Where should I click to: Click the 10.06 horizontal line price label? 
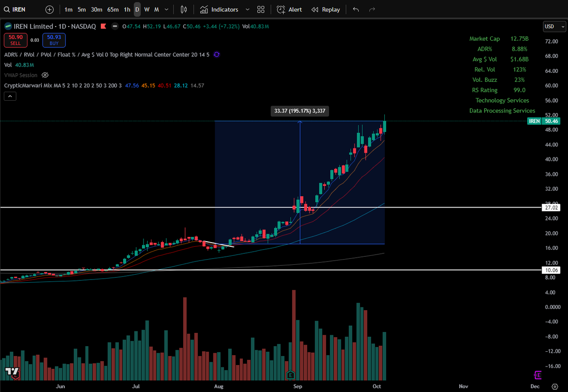(x=550, y=270)
